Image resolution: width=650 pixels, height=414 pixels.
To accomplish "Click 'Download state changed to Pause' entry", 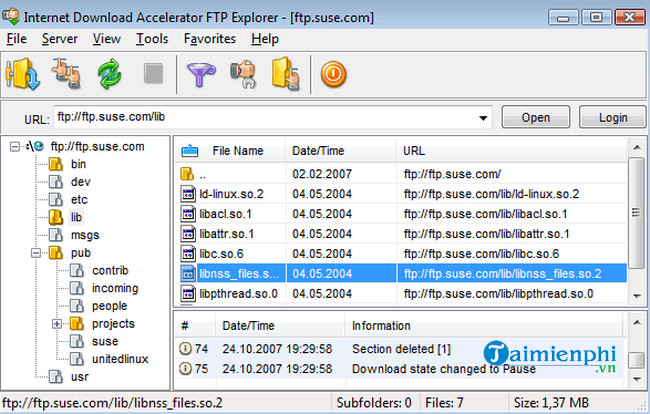I will point(444,368).
